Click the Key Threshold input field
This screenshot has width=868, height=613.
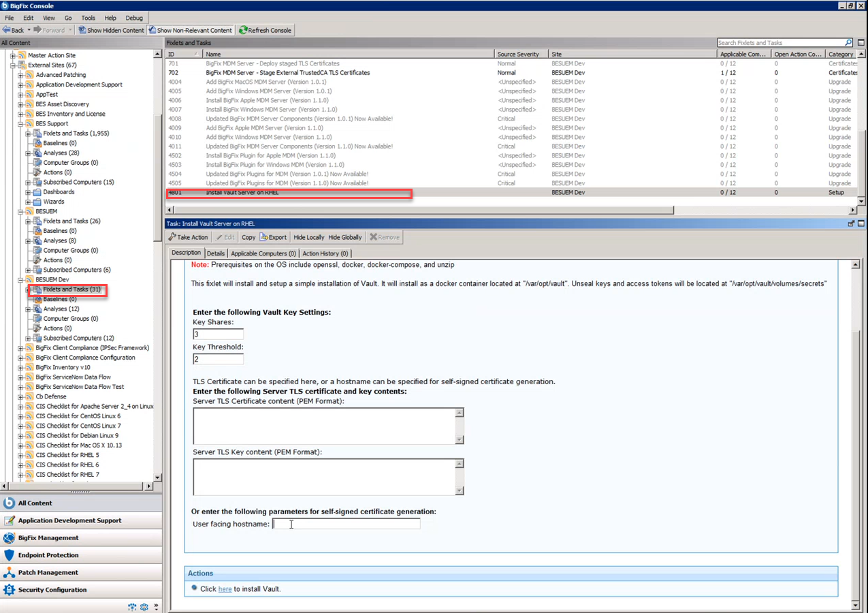click(218, 359)
